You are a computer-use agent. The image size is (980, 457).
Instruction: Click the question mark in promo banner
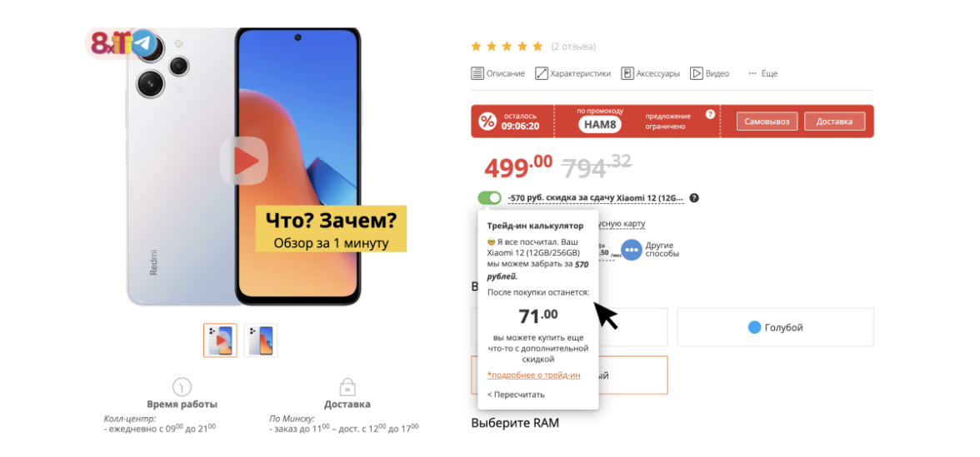[x=709, y=114]
